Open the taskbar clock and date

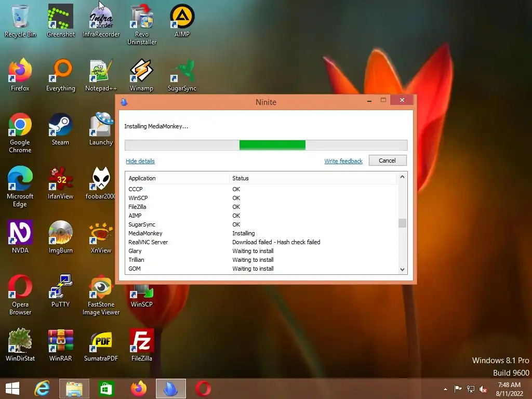point(509,389)
